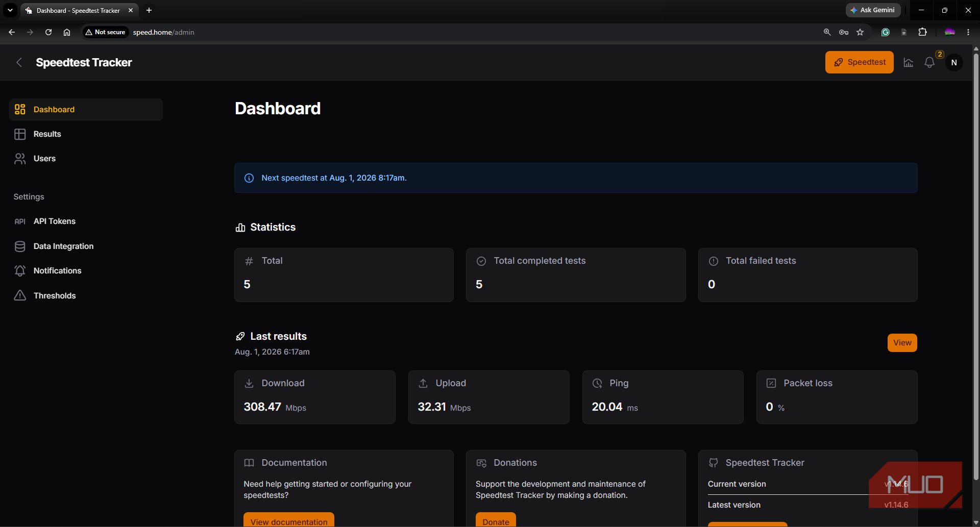Click the hash icon on Total card
Screen dimensions: 980x527
[249, 261]
